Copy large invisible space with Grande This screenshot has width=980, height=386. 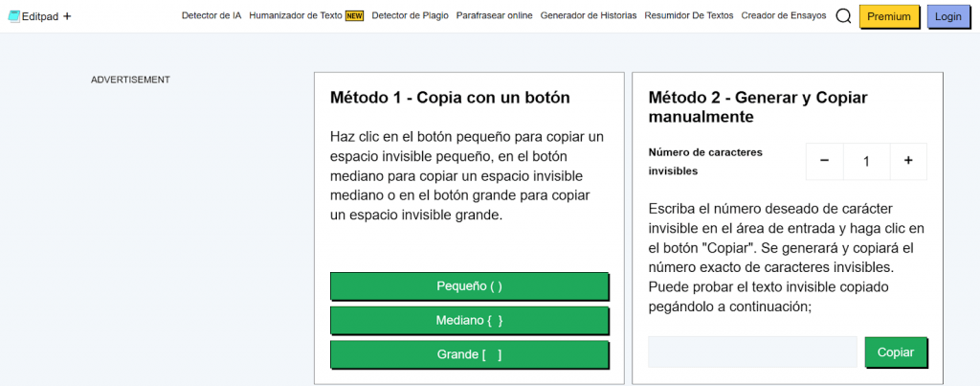coord(469,354)
